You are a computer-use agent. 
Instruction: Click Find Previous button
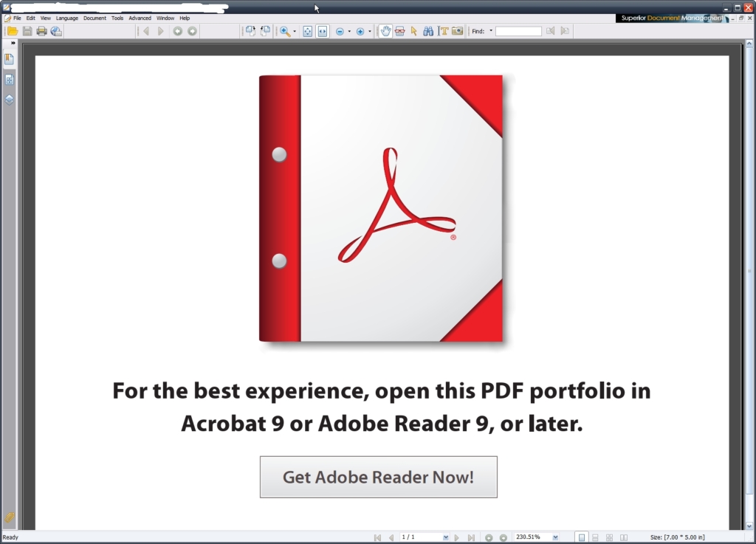pos(551,31)
